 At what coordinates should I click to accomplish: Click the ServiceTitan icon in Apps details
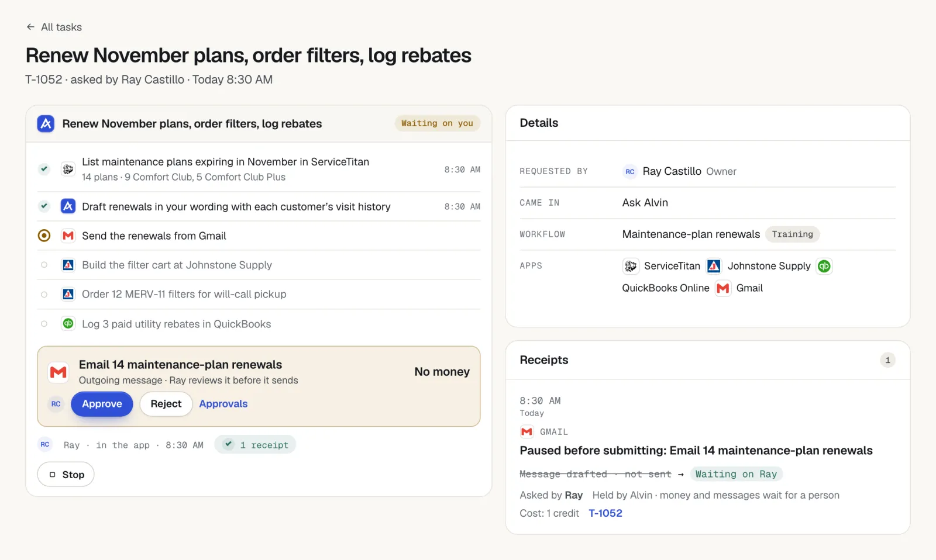pos(631,266)
